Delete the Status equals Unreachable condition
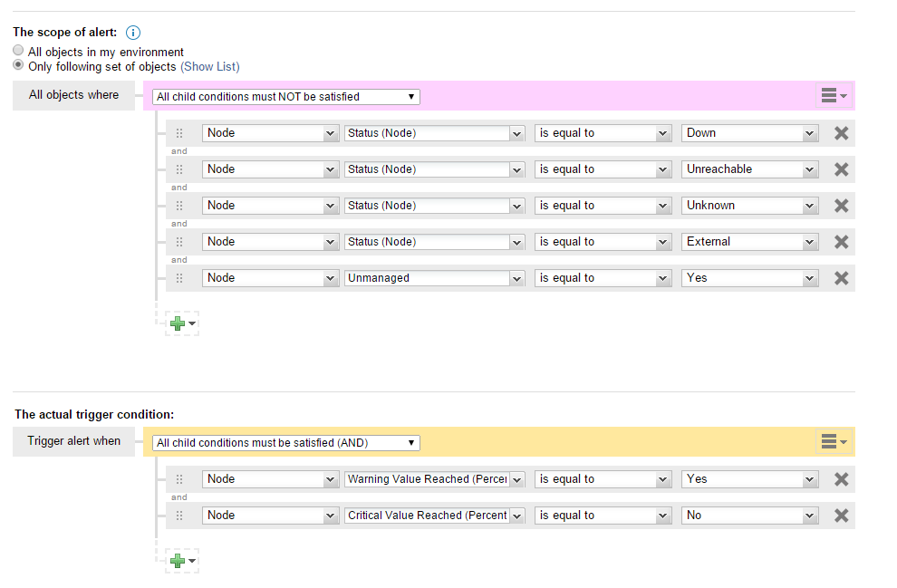Screen dimensions: 897x588 [841, 169]
